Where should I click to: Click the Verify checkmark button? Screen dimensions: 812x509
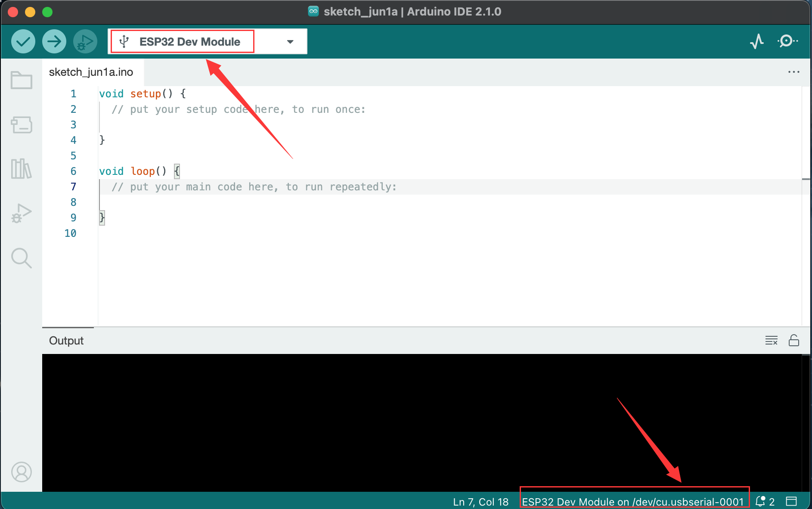[23, 41]
